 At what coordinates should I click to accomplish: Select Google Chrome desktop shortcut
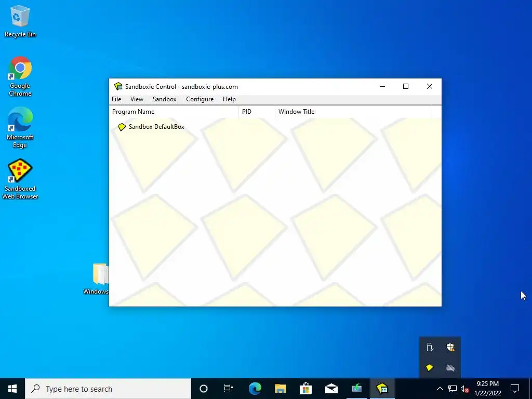pyautogui.click(x=20, y=76)
